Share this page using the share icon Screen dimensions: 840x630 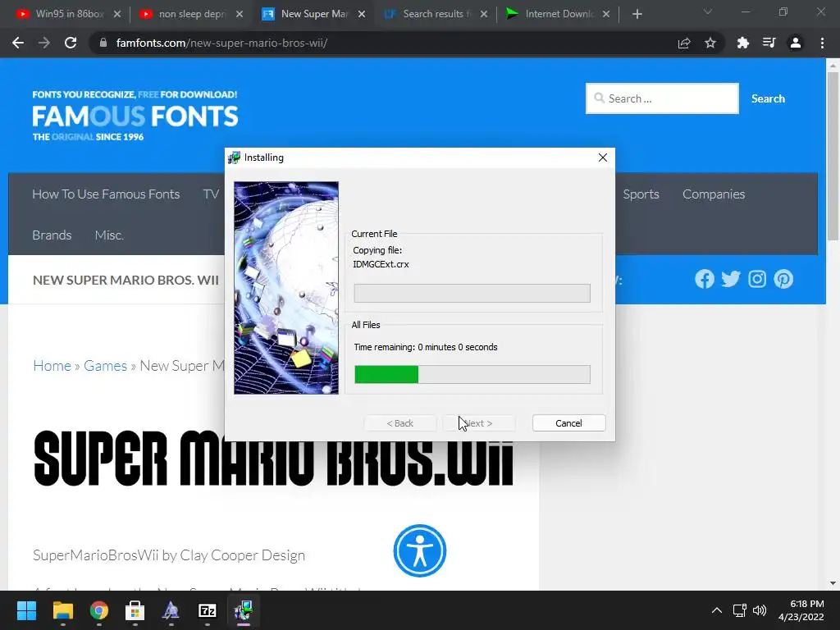point(684,43)
